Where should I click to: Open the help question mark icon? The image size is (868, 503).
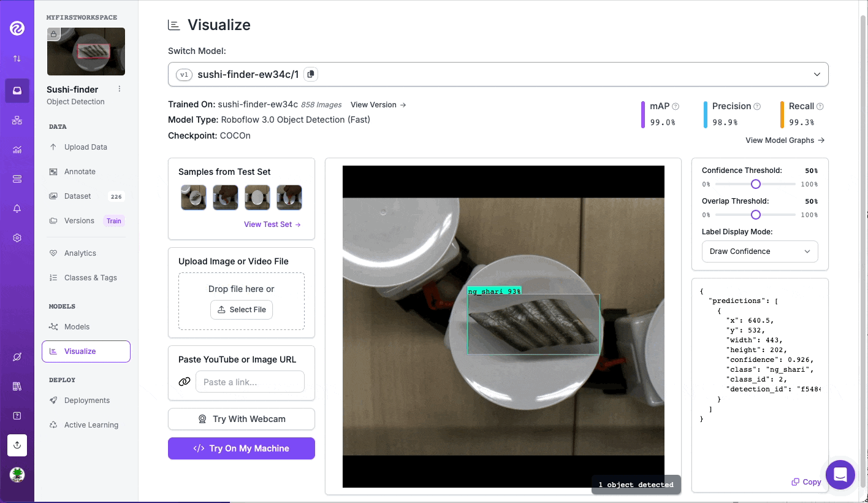[x=17, y=416]
